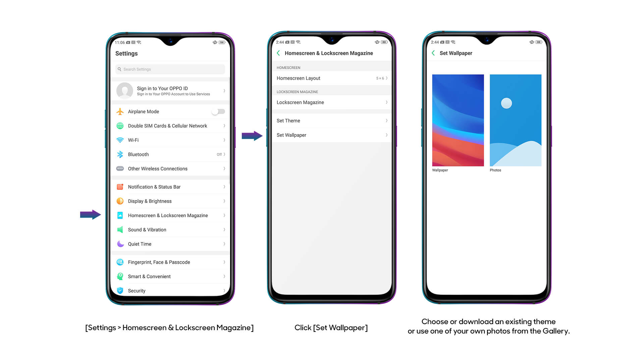644x362 pixels.
Task: Tap the Search Settings input field
Action: click(170, 69)
